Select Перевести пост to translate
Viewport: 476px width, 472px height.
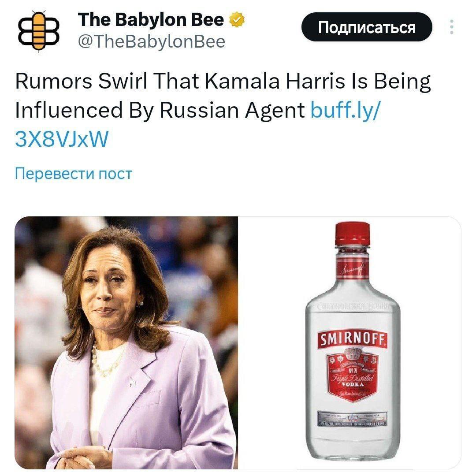coord(74,174)
